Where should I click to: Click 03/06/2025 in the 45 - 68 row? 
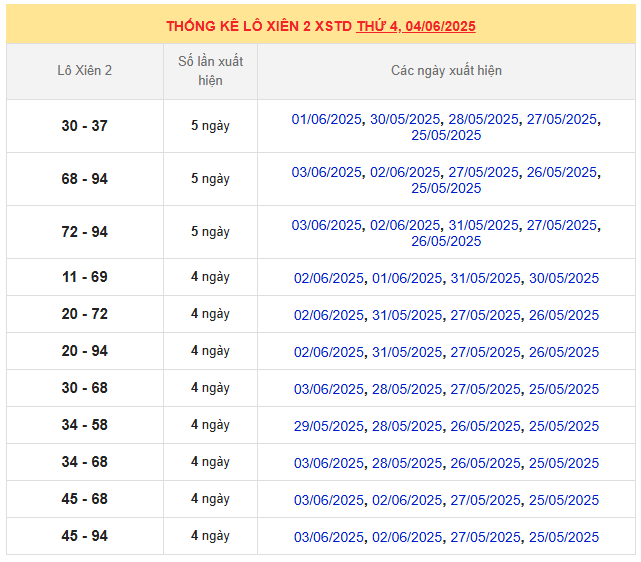click(x=329, y=500)
